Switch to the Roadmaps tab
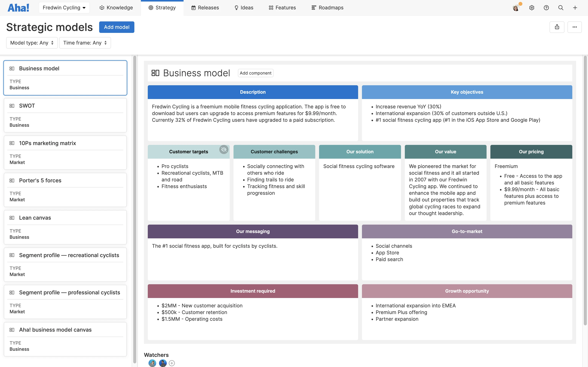The height and width of the screenshot is (367, 588). click(x=327, y=8)
